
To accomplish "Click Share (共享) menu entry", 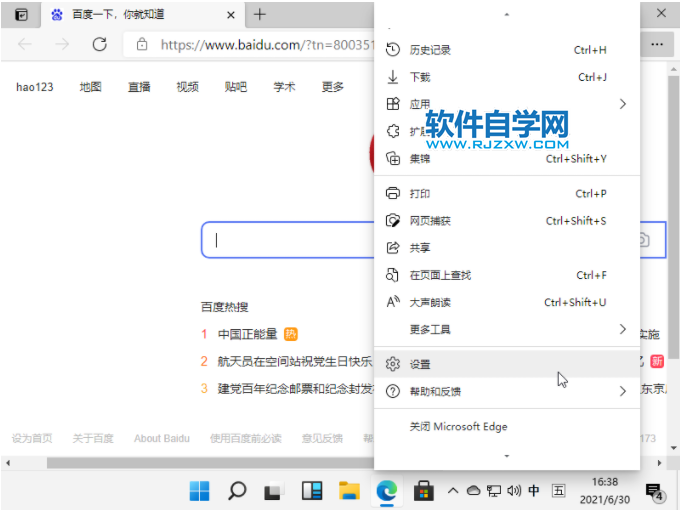I will 507,248.
